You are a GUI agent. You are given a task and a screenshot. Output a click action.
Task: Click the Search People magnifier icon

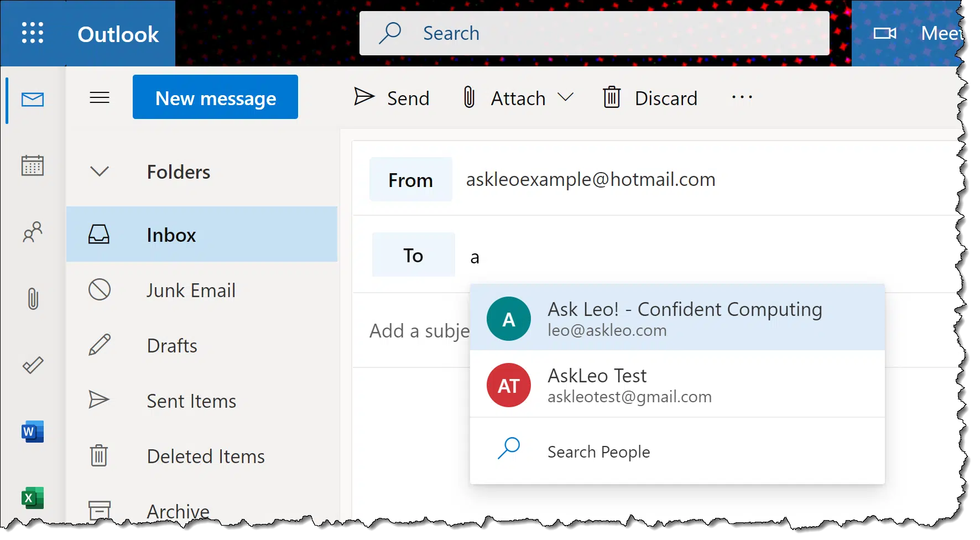pos(509,448)
